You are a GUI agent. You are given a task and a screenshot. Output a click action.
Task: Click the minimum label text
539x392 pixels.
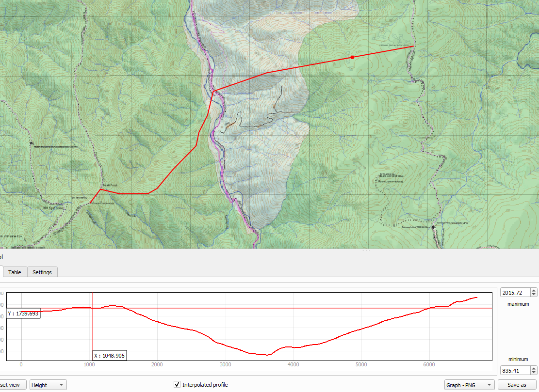pyautogui.click(x=518, y=359)
